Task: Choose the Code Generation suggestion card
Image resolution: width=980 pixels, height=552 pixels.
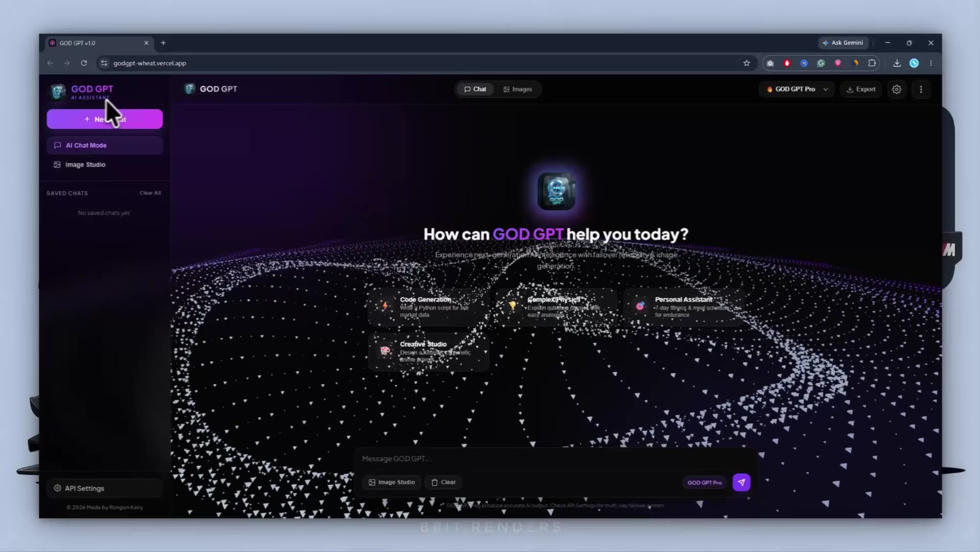Action: tap(428, 307)
